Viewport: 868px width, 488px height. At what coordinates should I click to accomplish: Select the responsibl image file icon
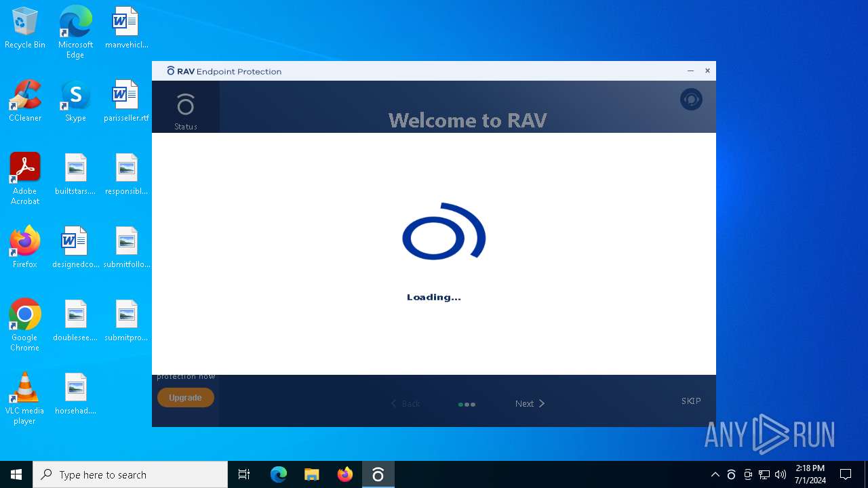coord(126,174)
